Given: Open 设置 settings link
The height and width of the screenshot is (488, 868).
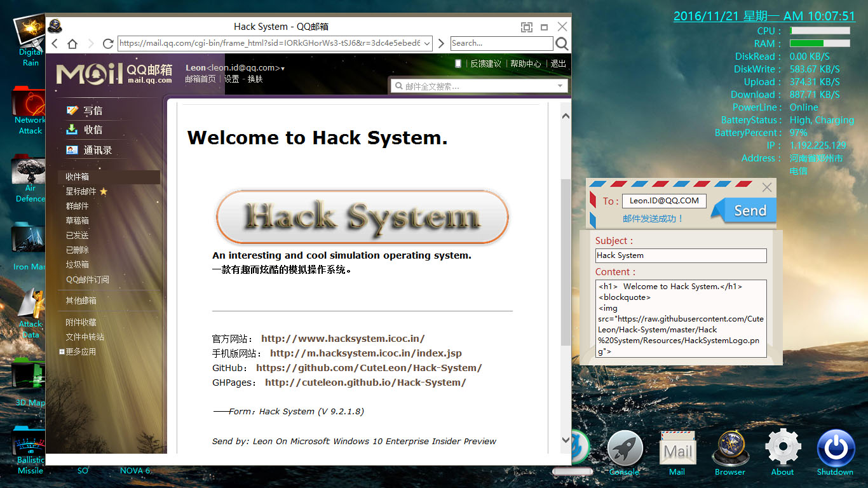Looking at the screenshot, I should tap(232, 79).
